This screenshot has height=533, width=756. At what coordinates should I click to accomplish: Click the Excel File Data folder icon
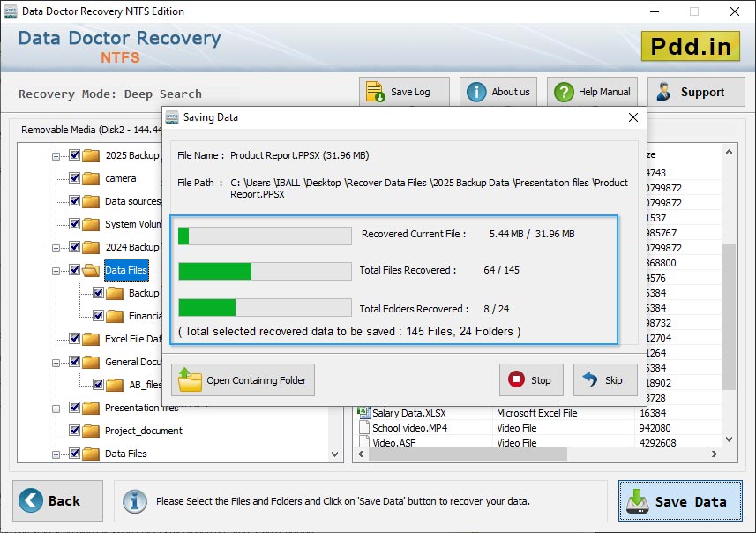point(91,339)
